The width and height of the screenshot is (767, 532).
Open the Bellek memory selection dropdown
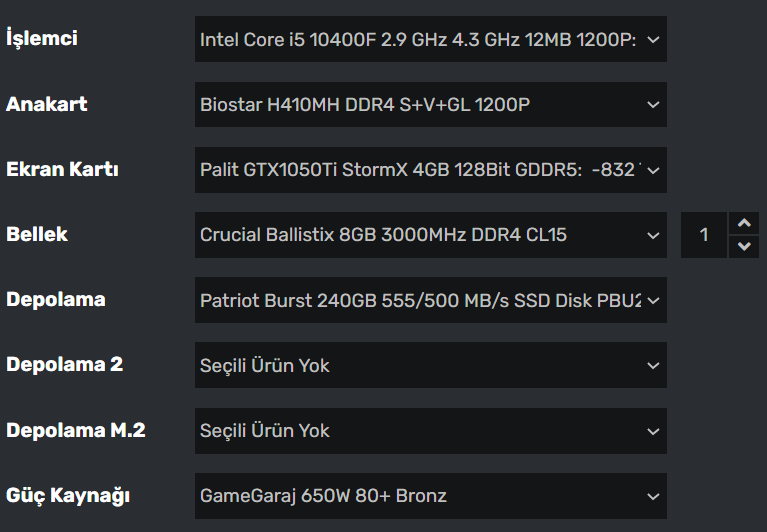tap(420, 235)
